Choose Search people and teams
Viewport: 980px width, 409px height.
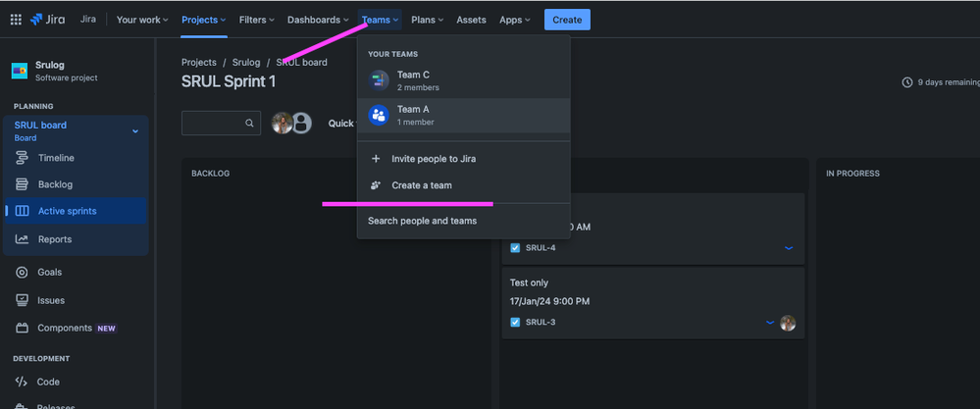tap(464, 221)
